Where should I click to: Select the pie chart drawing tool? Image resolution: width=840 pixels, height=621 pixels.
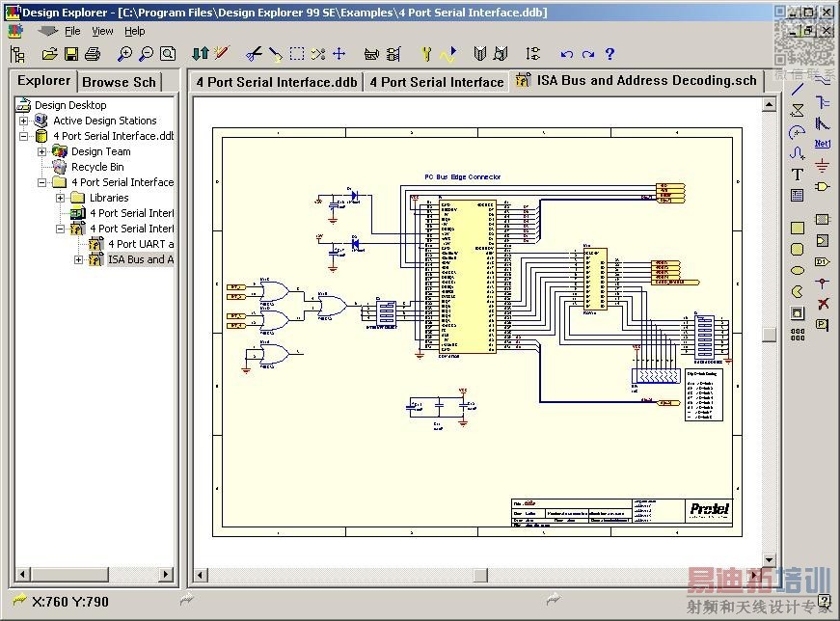click(x=798, y=292)
